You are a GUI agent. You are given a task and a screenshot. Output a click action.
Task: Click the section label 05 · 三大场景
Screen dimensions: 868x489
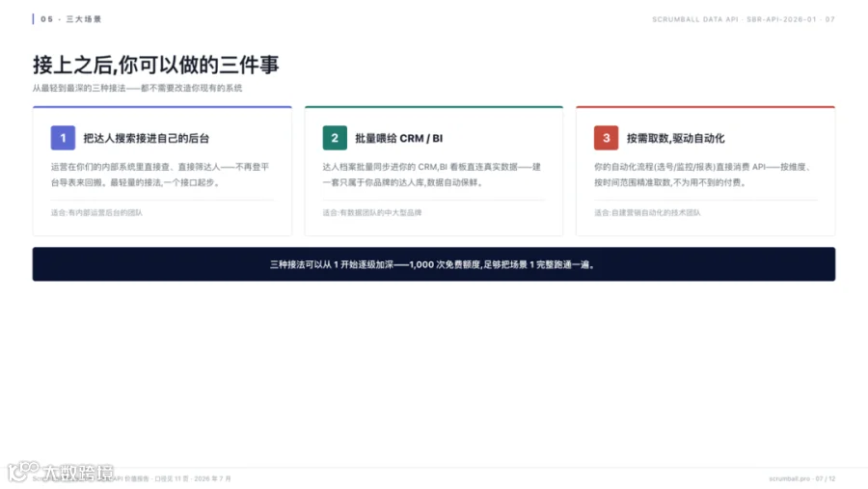point(70,19)
